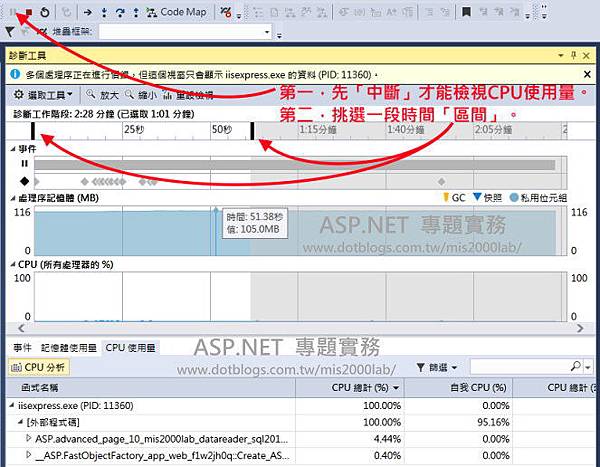Collapse the CPU (所有處理器的 %) graph section

(x=13, y=265)
